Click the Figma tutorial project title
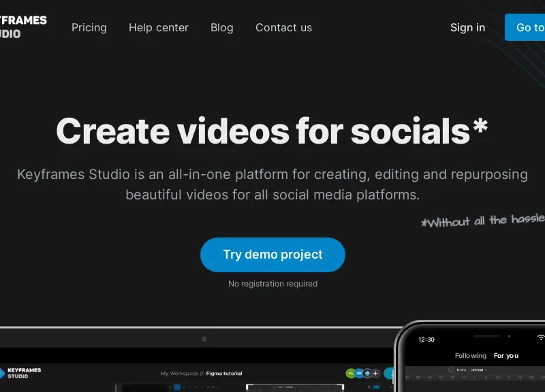 click(224, 373)
